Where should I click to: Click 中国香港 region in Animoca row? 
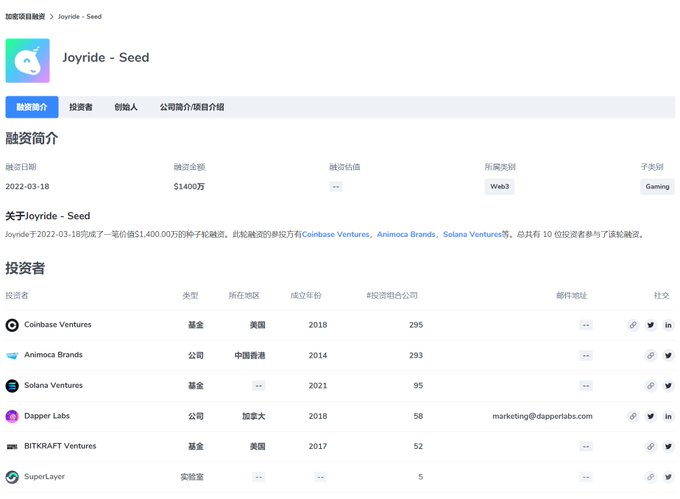250,355
